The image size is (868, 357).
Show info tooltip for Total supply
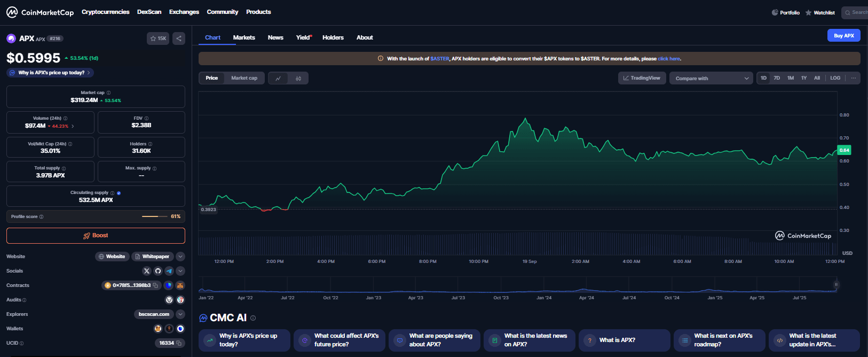point(64,168)
